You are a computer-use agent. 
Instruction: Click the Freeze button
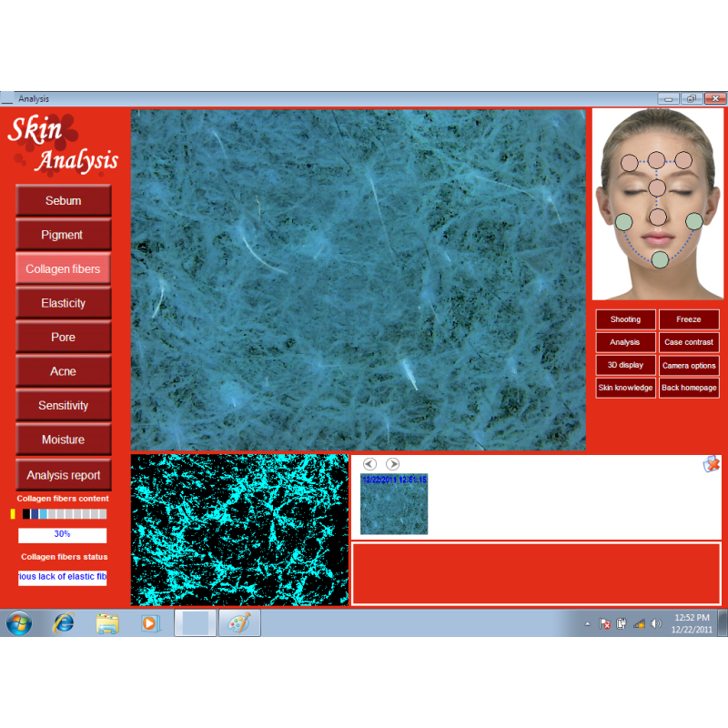689,319
